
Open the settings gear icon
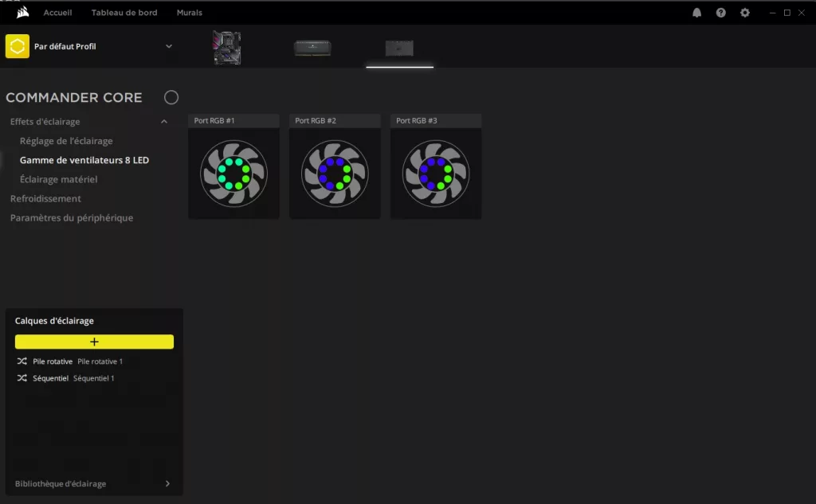(x=745, y=13)
